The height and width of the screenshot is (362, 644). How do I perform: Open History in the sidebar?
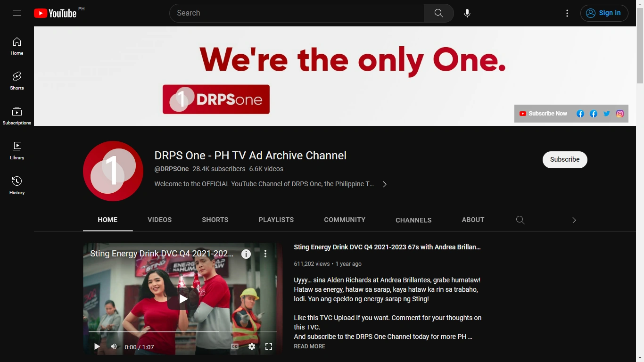coord(17,186)
